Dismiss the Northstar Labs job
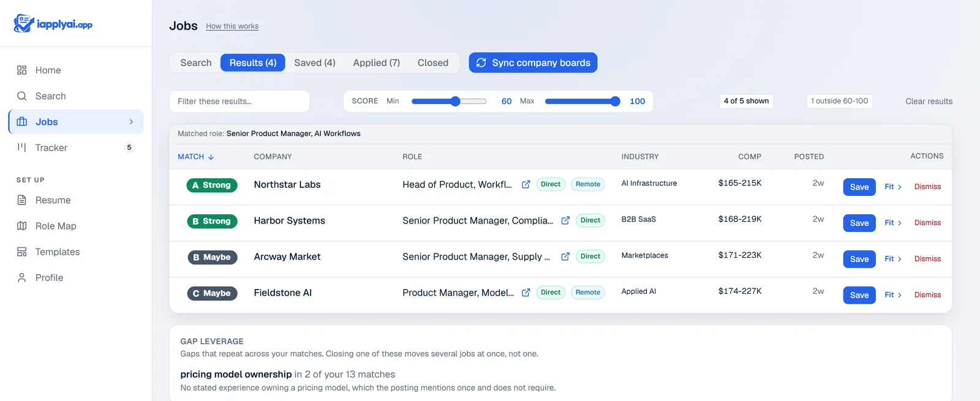The height and width of the screenshot is (401, 980). [927, 187]
